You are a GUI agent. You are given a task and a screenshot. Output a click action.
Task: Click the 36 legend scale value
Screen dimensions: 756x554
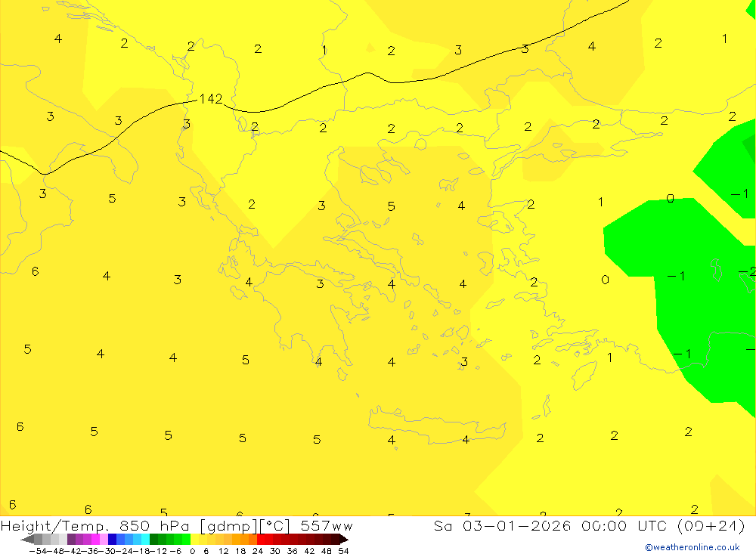[x=292, y=551]
